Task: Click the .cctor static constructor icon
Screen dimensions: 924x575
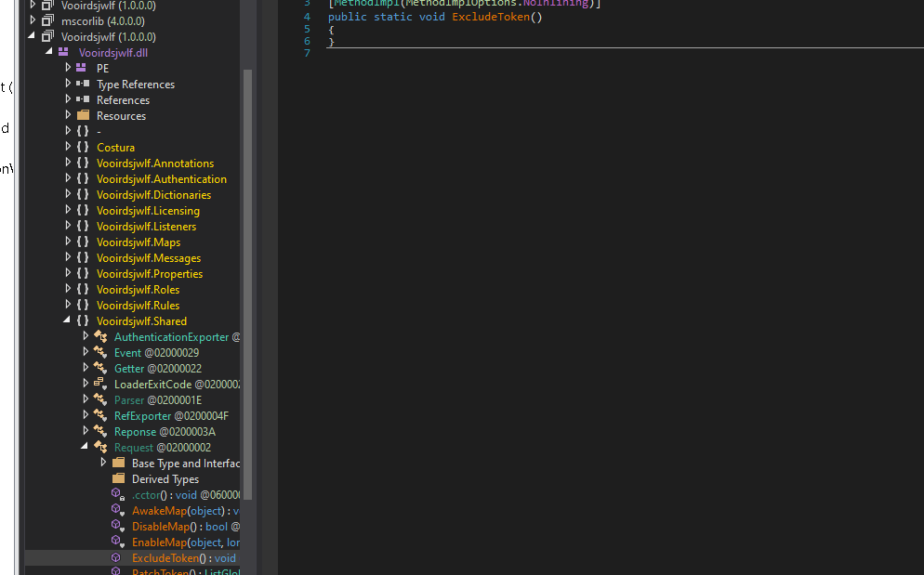Action: pos(118,494)
